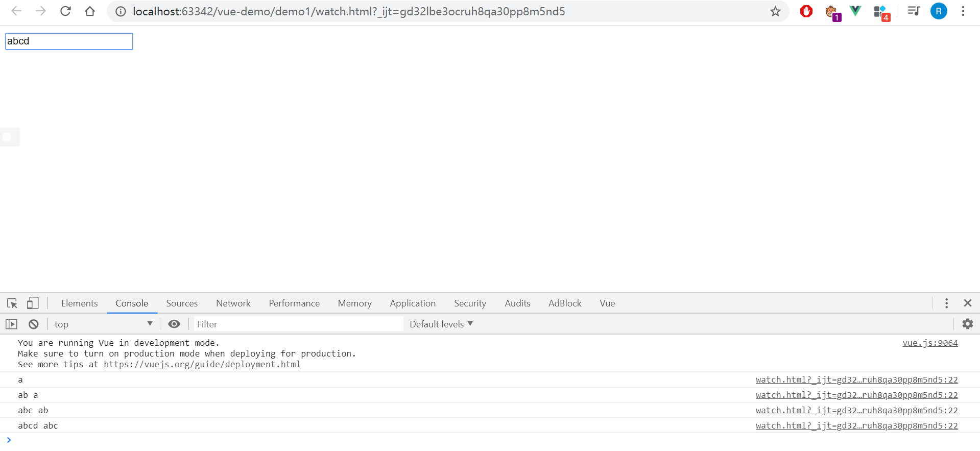
Task: Bookmark this page with the star
Action: point(775,11)
